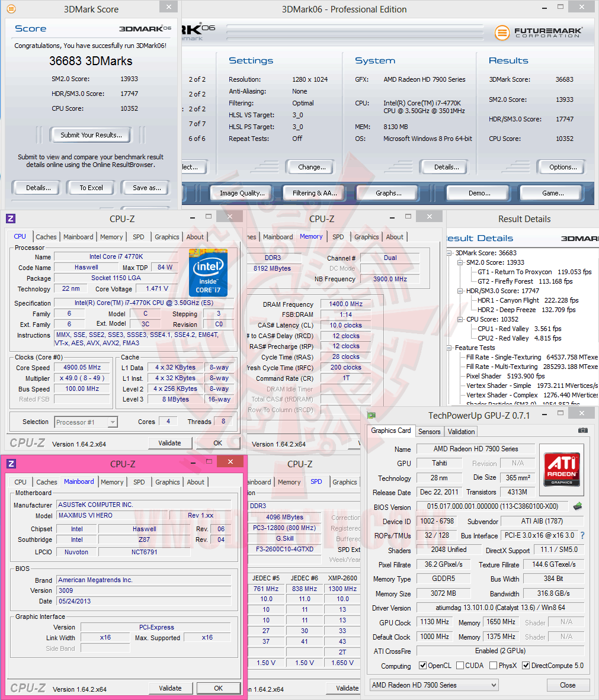
Task: Toggle the DirectCompute 5.0 checkbox
Action: point(526,665)
